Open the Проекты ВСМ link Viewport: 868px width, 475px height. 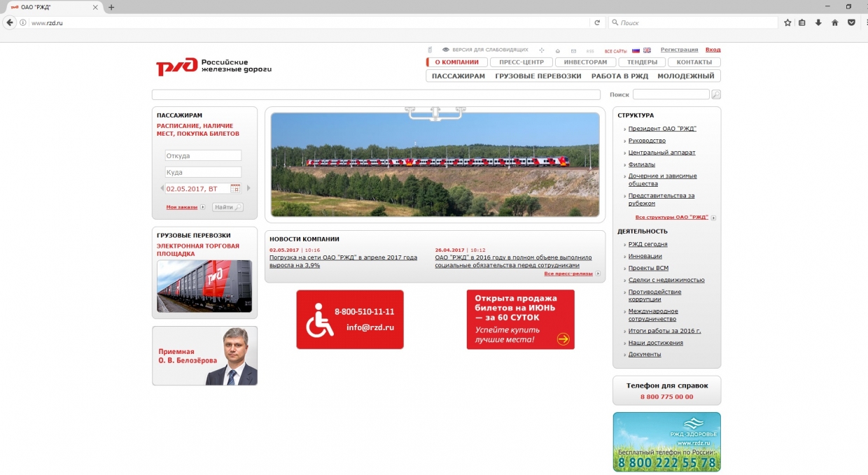[x=648, y=268]
